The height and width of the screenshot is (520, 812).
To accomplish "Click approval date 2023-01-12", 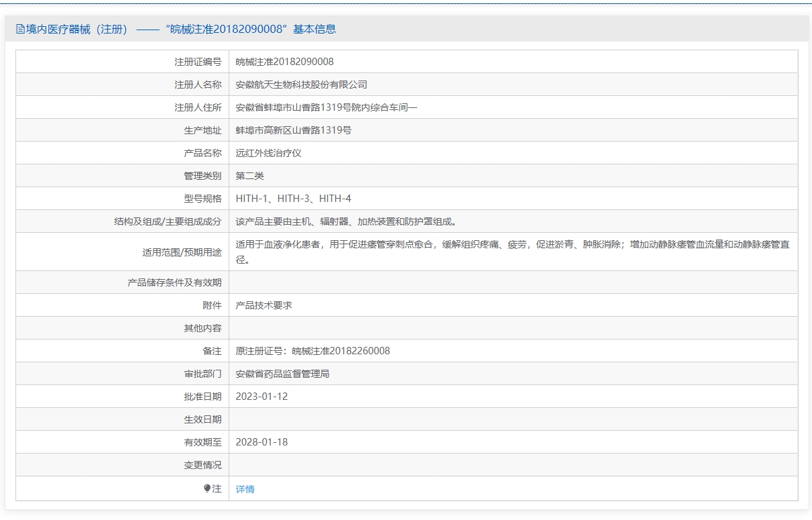I will (x=262, y=397).
